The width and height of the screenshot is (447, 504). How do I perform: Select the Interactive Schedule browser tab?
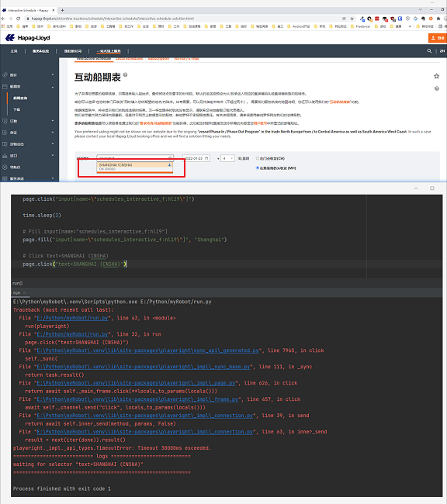[29, 10]
